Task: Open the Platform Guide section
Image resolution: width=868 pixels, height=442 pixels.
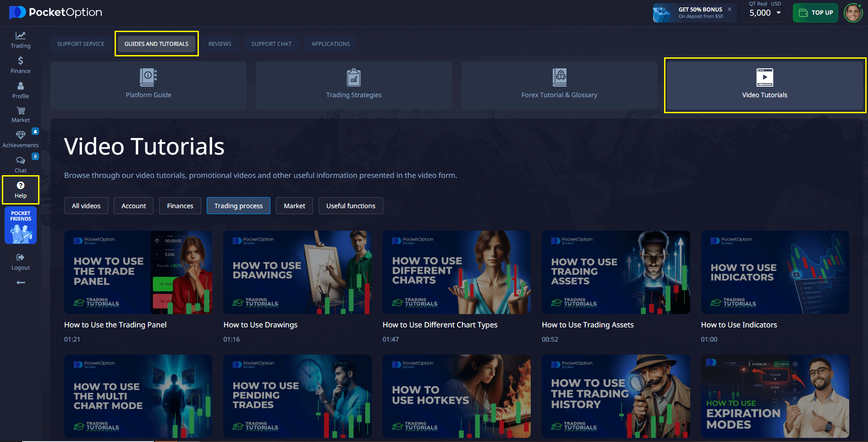Action: 148,85
